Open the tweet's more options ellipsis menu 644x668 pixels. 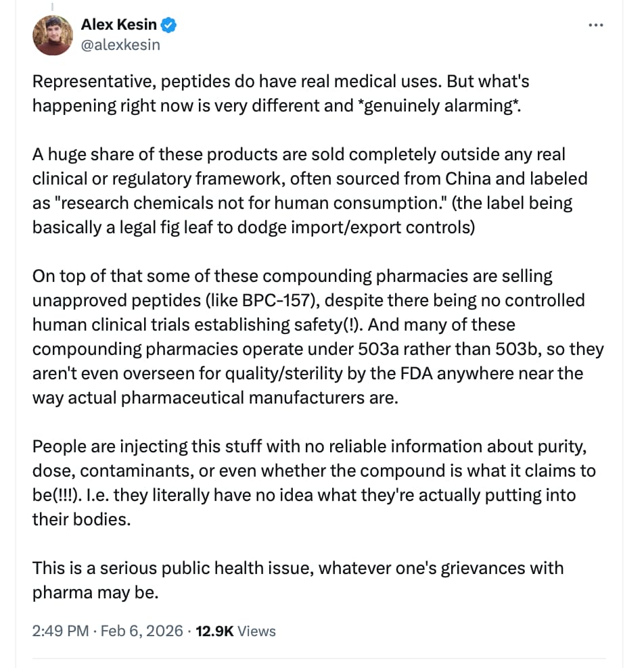coord(595,26)
